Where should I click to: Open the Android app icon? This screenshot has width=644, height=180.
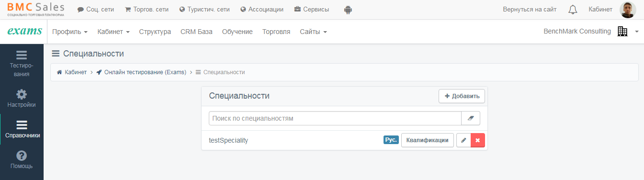(348, 10)
